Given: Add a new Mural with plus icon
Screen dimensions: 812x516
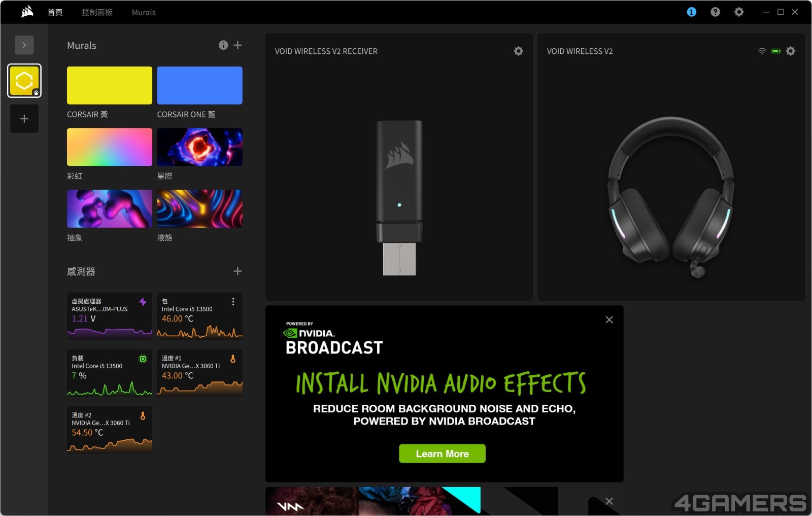Looking at the screenshot, I should pos(238,45).
